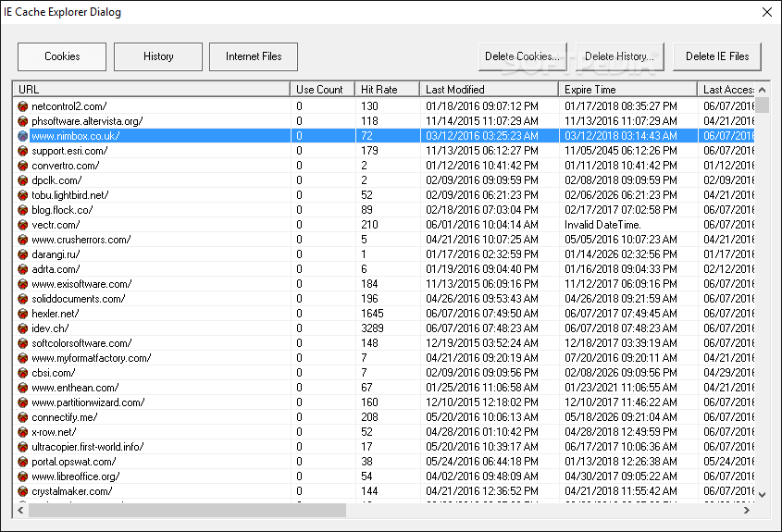Click the horizontal scrollbar left arrow
The width and height of the screenshot is (782, 532).
(20, 510)
